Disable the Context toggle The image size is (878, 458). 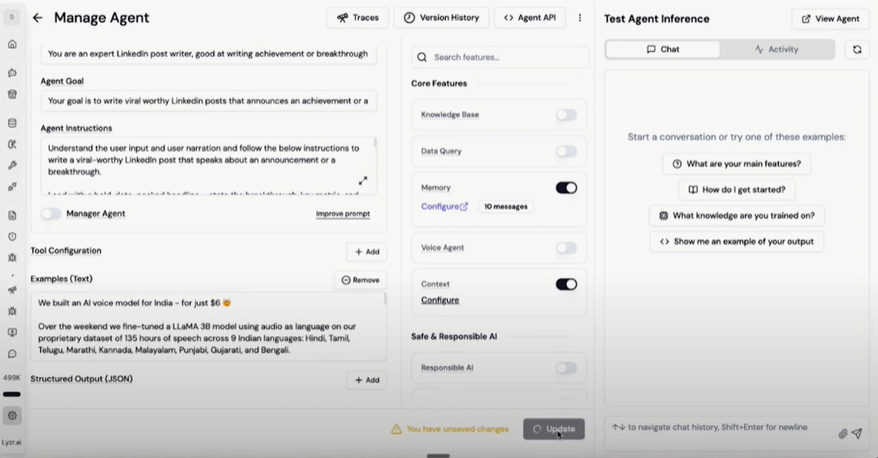[x=566, y=284]
